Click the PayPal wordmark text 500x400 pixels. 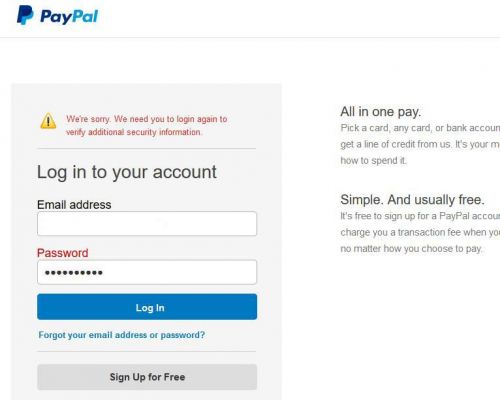pos(69,16)
